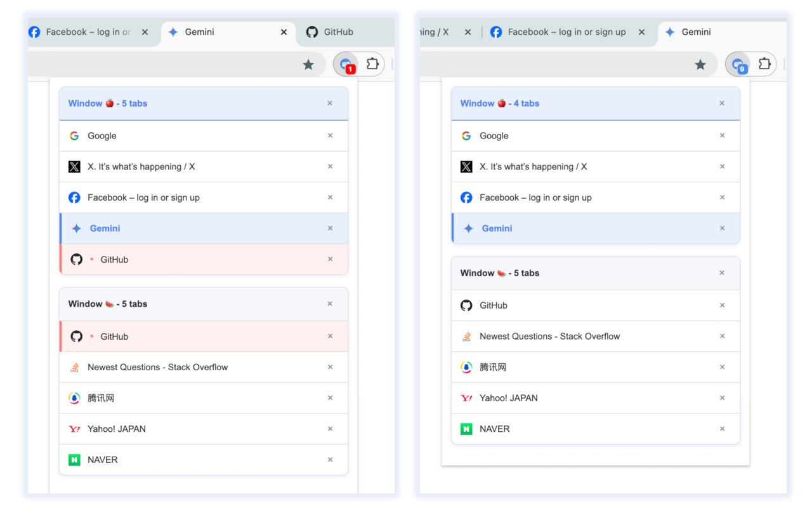The width and height of the screenshot is (812, 508).
Task: Close the Stack Overflow entry in the right screenshot
Action: point(722,336)
